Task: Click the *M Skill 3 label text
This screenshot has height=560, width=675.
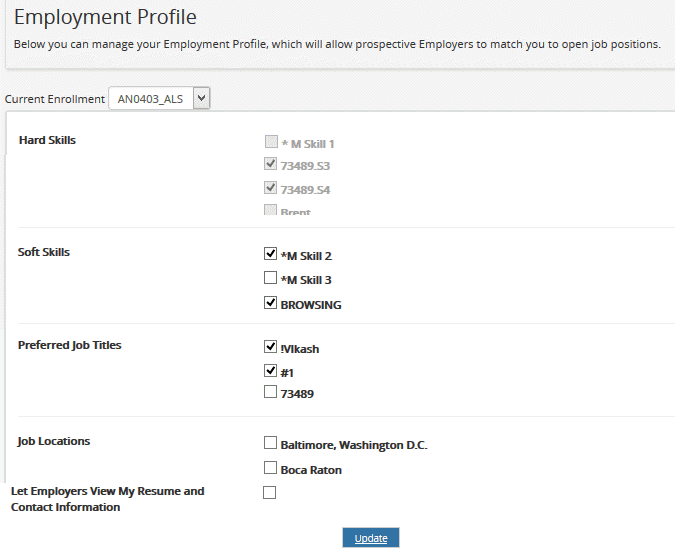Action: click(x=306, y=280)
